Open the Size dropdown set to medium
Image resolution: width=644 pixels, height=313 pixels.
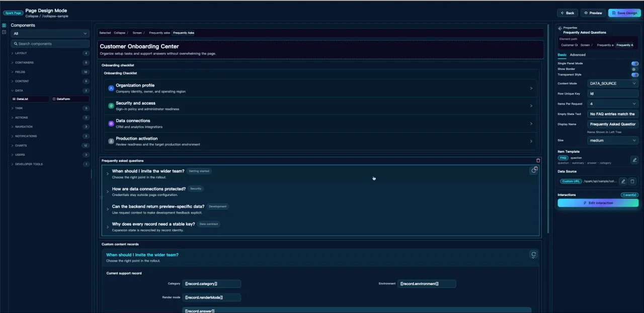tap(613, 141)
